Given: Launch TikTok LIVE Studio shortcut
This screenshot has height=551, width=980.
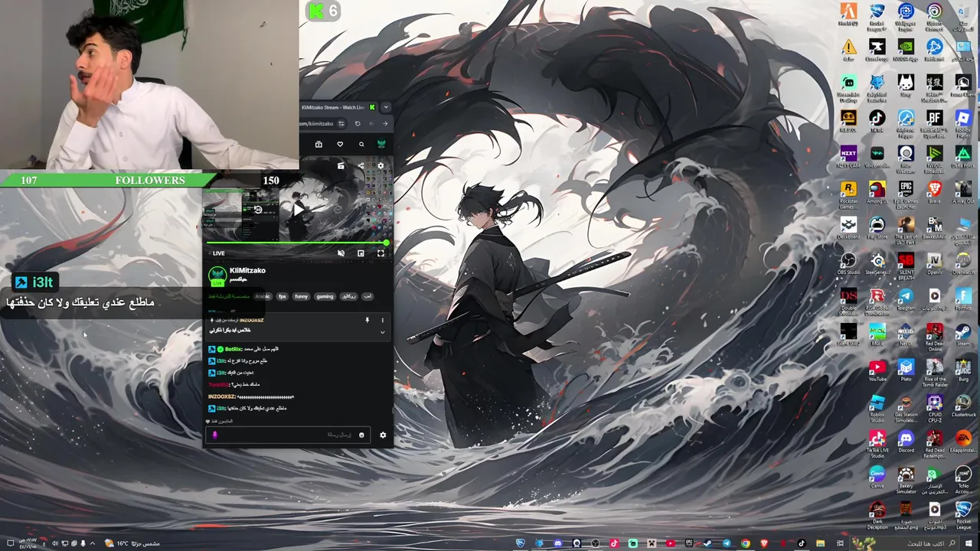Looking at the screenshot, I should (877, 444).
